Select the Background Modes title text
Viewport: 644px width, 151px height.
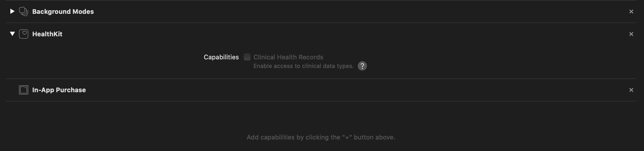(63, 12)
